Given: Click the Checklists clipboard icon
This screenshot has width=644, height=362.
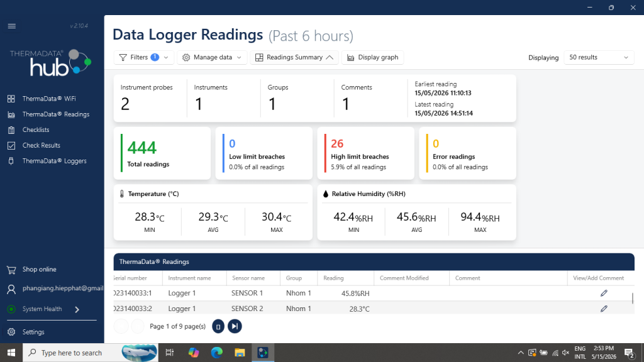Looking at the screenshot, I should [11, 130].
